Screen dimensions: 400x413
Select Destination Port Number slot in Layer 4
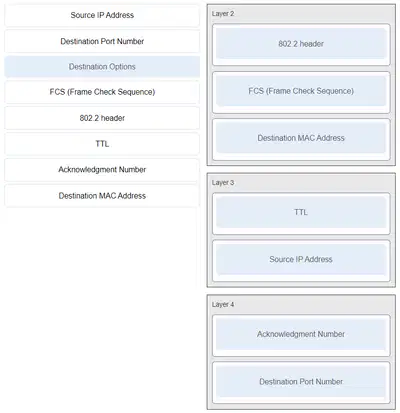click(x=301, y=382)
